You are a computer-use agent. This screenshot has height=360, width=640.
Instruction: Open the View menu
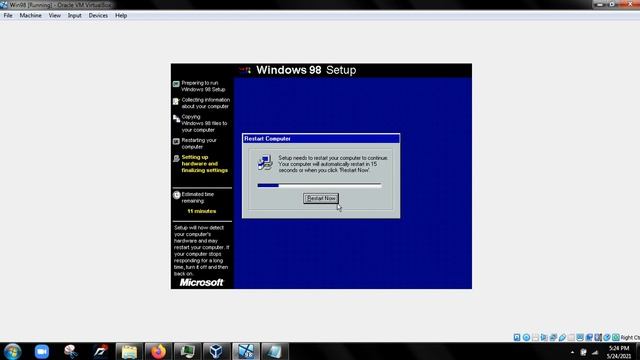click(55, 16)
